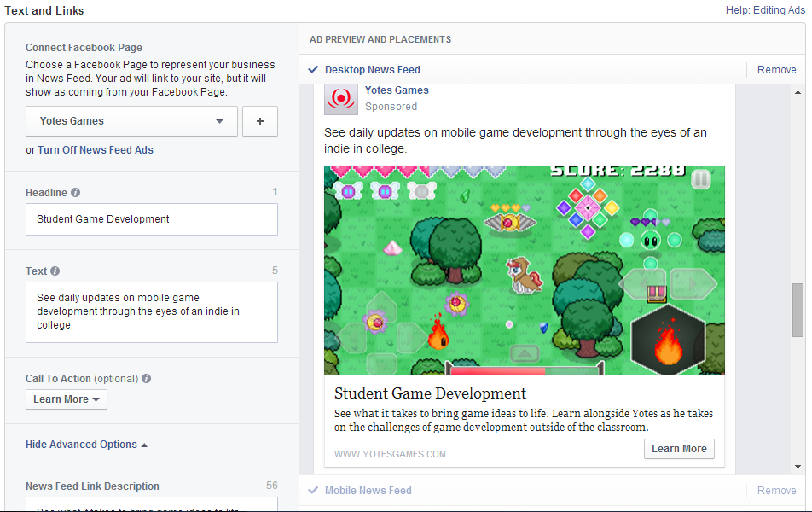Click the News Feed Link Description field
The width and height of the screenshot is (812, 512).
(x=152, y=504)
